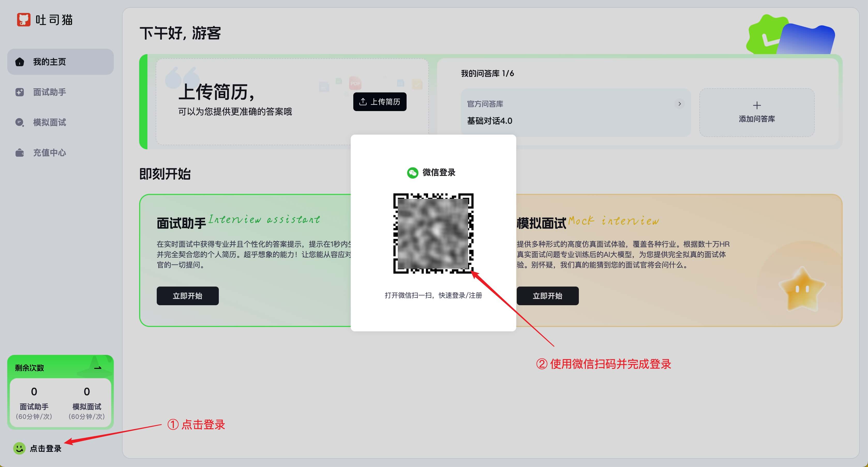Screen dimensions: 868x467
Task: Start 模拟面试 with 立即开始 button
Action: (x=547, y=296)
